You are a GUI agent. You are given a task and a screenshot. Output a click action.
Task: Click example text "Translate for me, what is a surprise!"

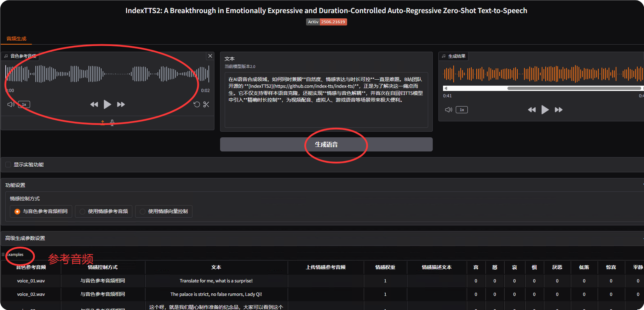pos(216,281)
